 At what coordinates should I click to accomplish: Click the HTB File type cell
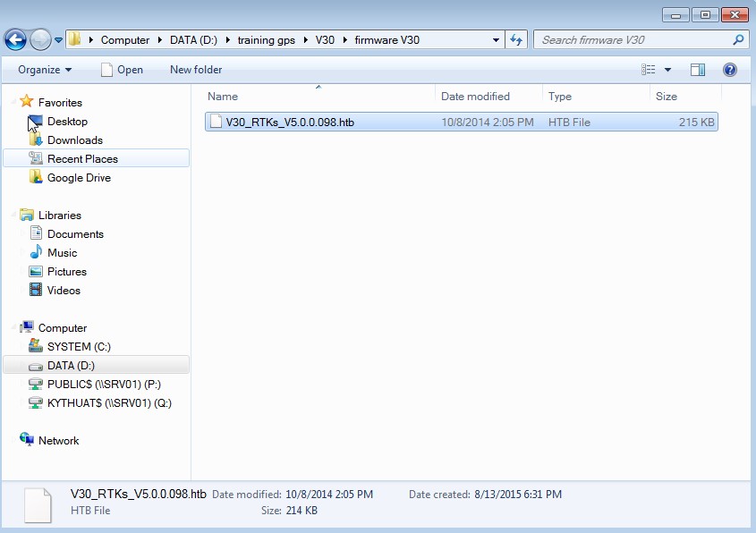pyautogui.click(x=569, y=123)
